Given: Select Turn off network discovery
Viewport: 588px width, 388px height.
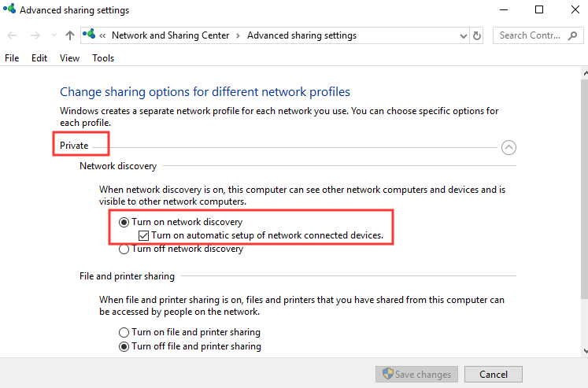Looking at the screenshot, I should (x=124, y=249).
